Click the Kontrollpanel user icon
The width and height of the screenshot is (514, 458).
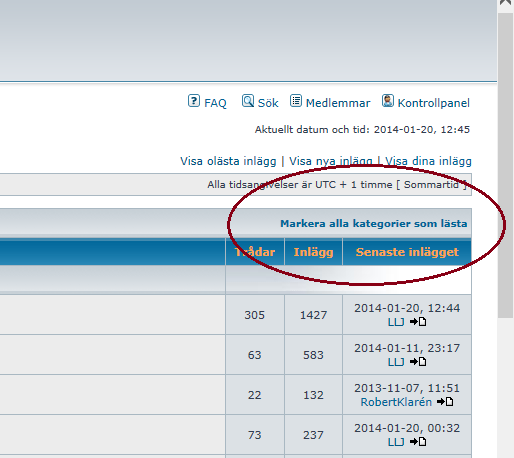coord(388,101)
